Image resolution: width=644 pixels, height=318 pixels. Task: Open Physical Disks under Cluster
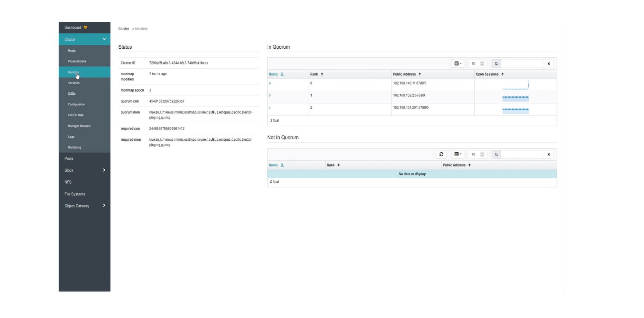point(77,61)
